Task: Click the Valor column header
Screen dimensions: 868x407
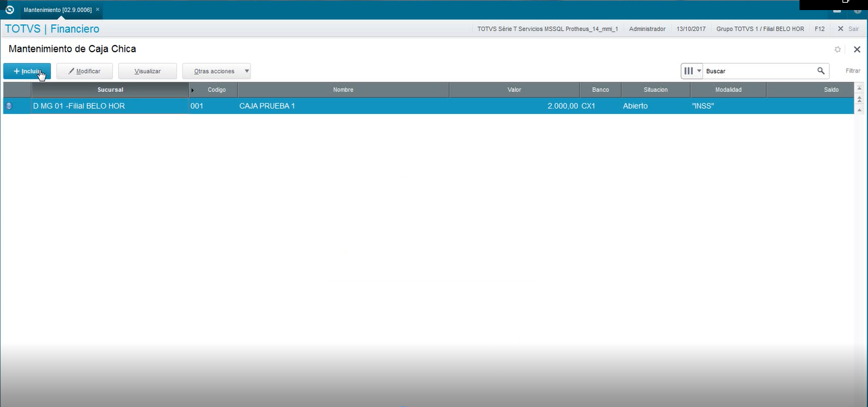Action: point(514,90)
